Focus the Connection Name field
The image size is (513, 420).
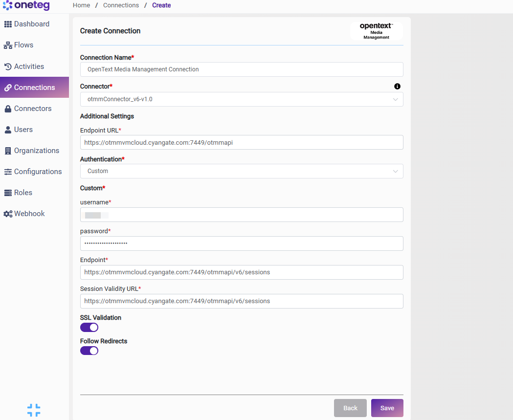(x=242, y=69)
